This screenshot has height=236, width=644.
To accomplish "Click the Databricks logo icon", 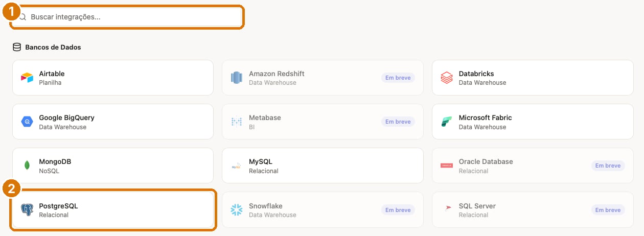I will (x=447, y=78).
